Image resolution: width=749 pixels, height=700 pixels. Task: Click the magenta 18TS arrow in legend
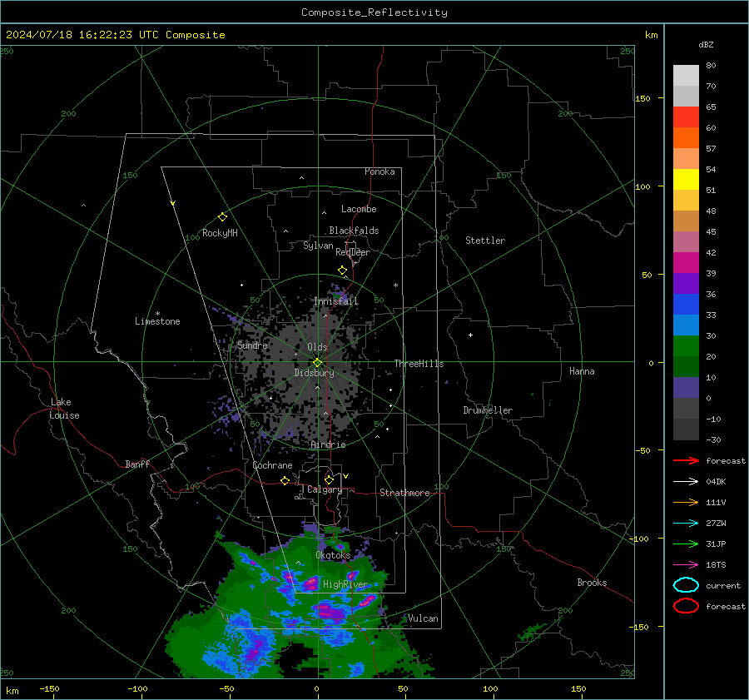pos(686,565)
